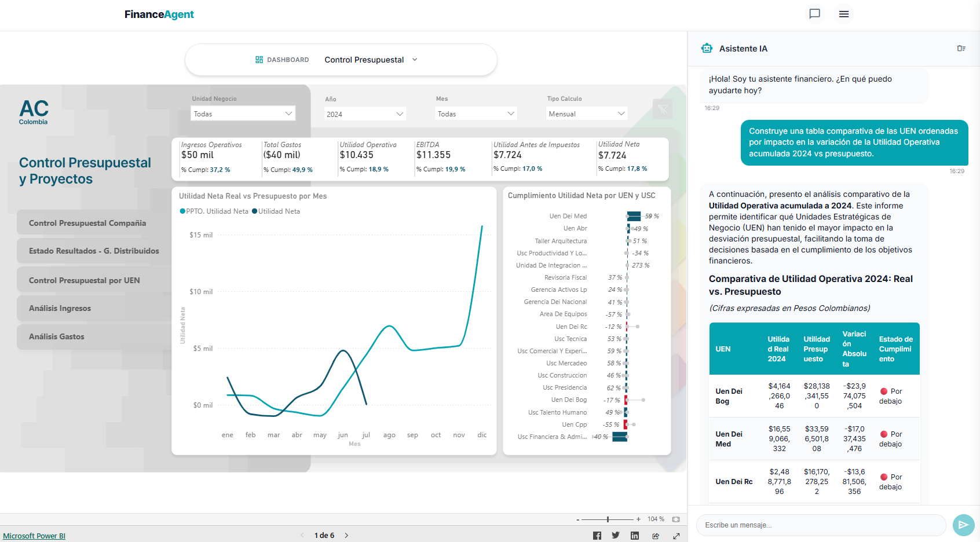Open the hamburger menu in header
980x542 pixels.
(844, 14)
